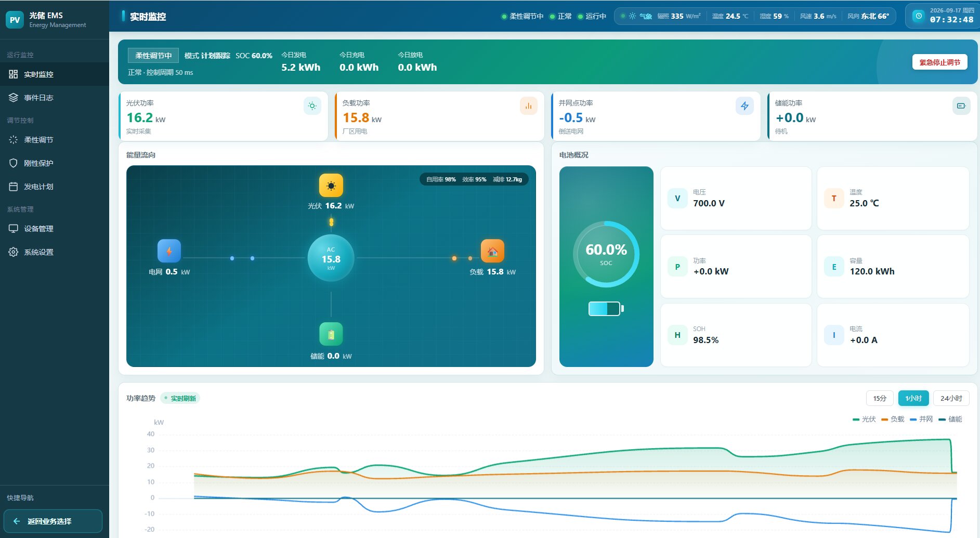Open 发电计划 in the sidebar
The width and height of the screenshot is (980, 538).
click(55, 187)
